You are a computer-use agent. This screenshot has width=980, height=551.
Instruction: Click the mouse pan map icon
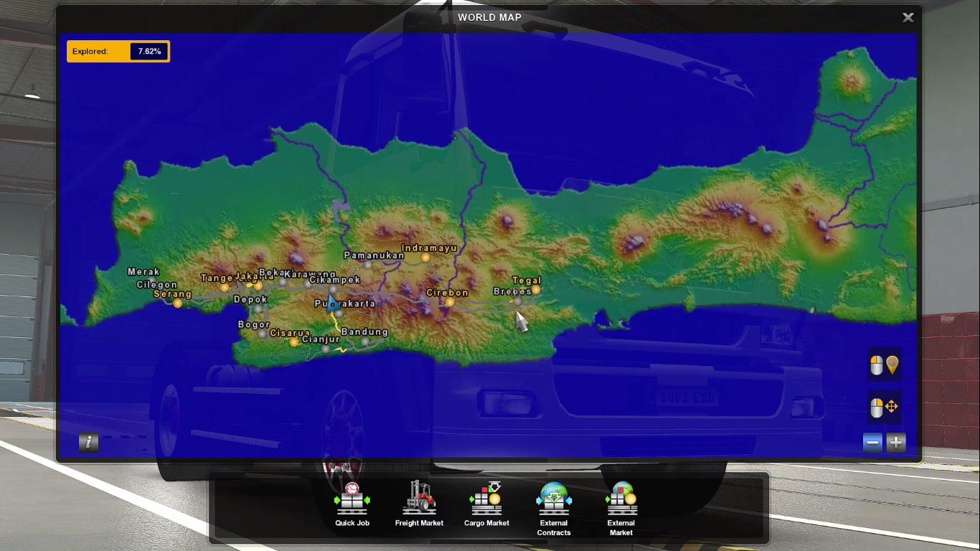pos(884,408)
